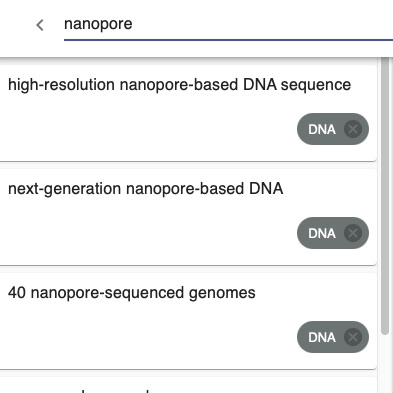
Task: Click blank area of the high-resolution result card
Action: [147, 130]
